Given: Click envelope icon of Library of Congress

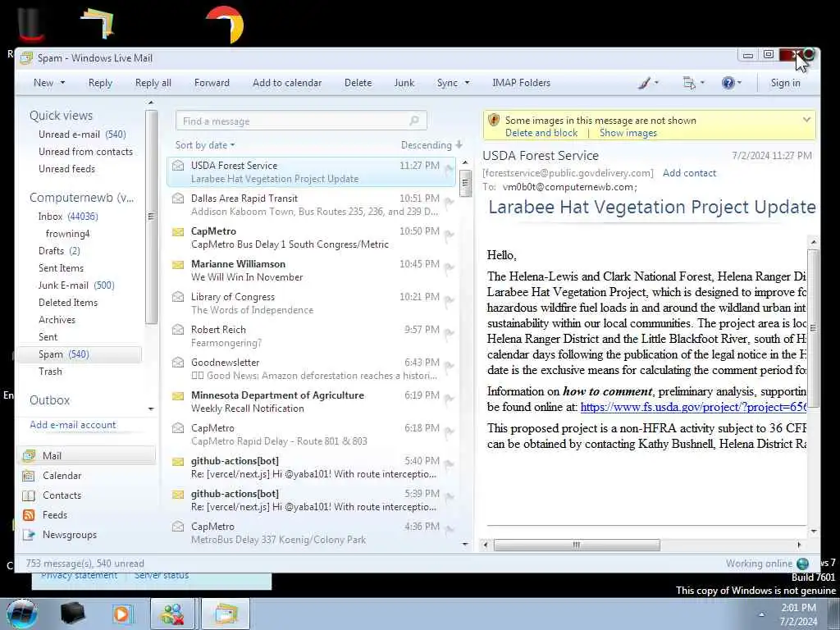Looking at the screenshot, I should pos(178,297).
